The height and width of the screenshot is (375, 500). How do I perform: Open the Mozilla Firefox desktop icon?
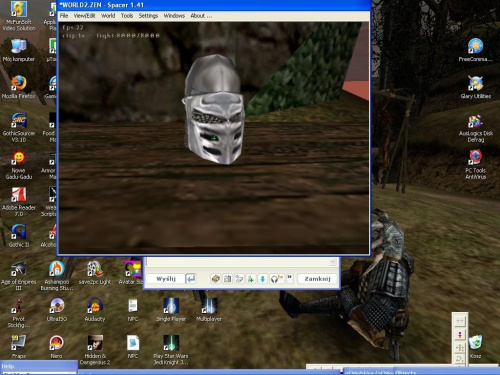click(x=19, y=87)
